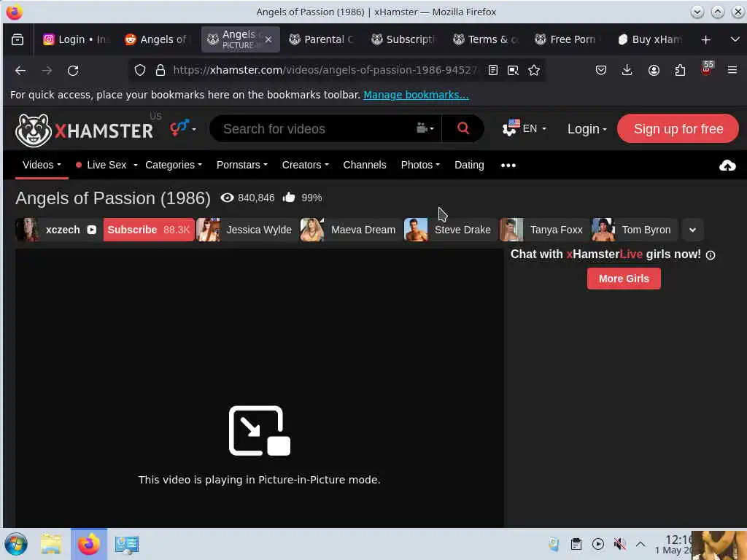Open the blocker extension showing 55
The height and width of the screenshot is (560, 747).
coord(706,68)
